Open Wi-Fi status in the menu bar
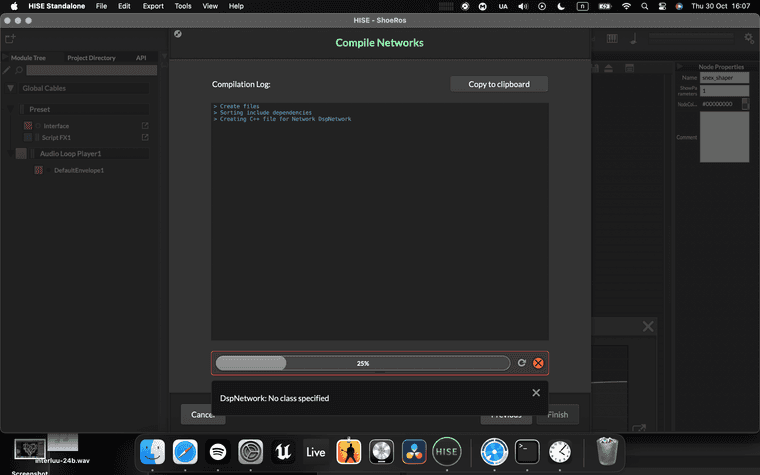This screenshot has width=760, height=475. tap(626, 6)
